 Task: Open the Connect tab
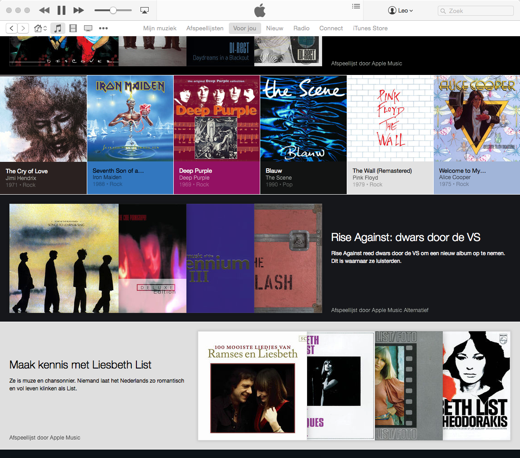(x=331, y=28)
